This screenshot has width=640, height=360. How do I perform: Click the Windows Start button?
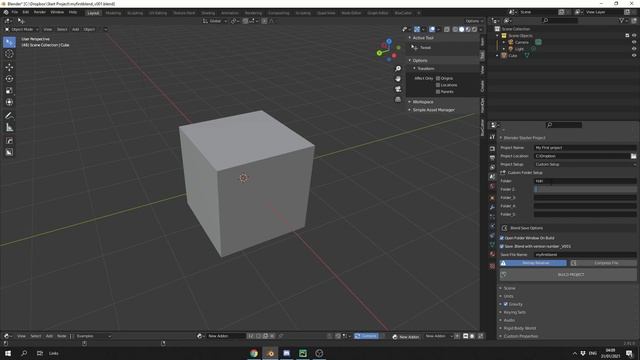coord(8,353)
